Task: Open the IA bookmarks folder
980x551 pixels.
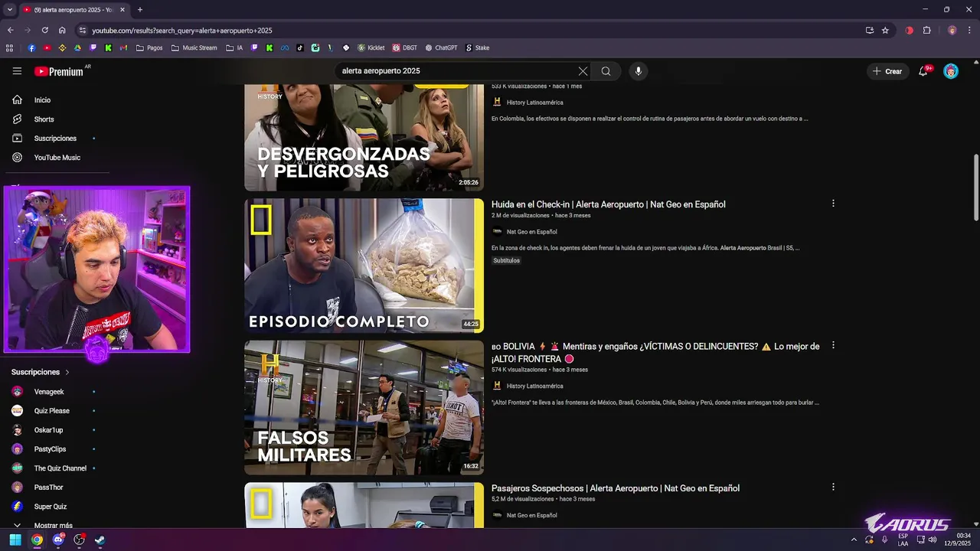Action: [x=235, y=47]
